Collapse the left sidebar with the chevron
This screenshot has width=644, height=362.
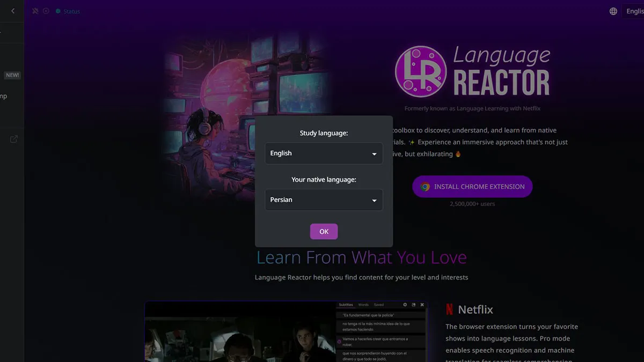point(13,11)
